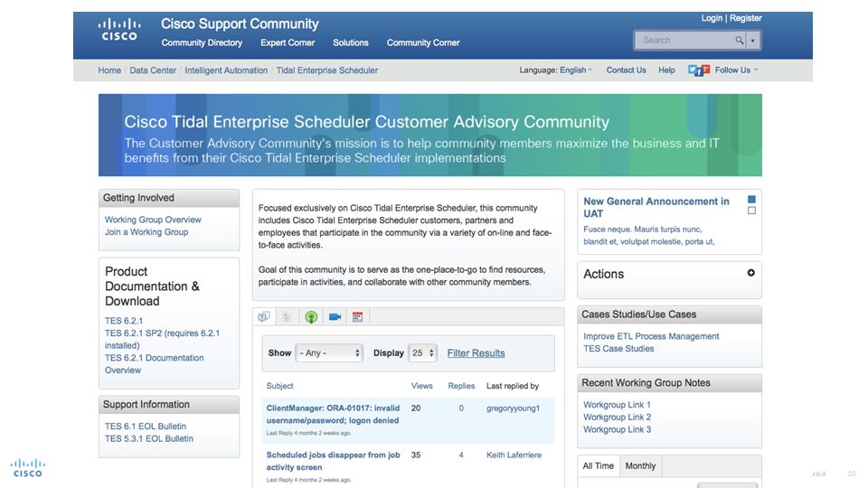Click into the Search input field
The width and height of the screenshot is (868, 488).
684,41
